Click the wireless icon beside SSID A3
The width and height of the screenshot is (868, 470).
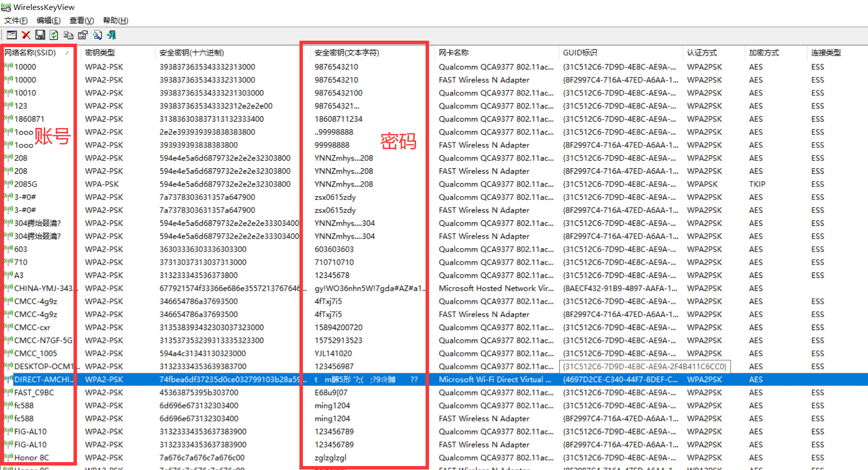(8, 274)
